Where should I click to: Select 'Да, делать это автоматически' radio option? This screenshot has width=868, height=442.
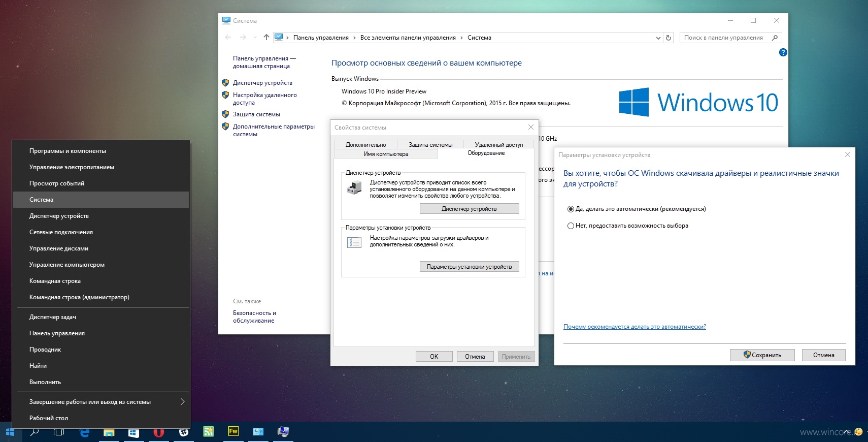[571, 209]
